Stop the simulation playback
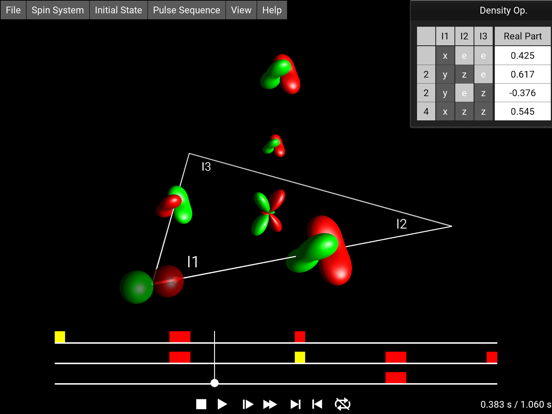The height and width of the screenshot is (414, 552). 201,404
